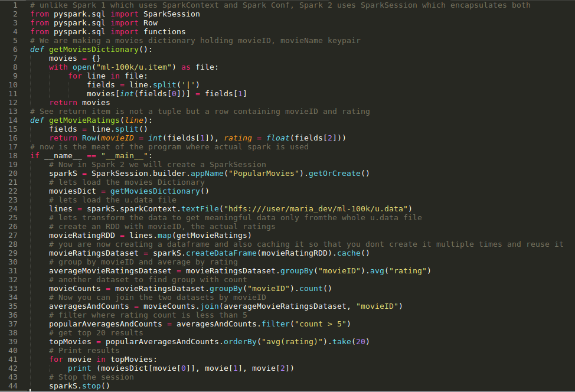Click the 'Row' import on line 3
Screen dimensions: 575x392
[151, 23]
